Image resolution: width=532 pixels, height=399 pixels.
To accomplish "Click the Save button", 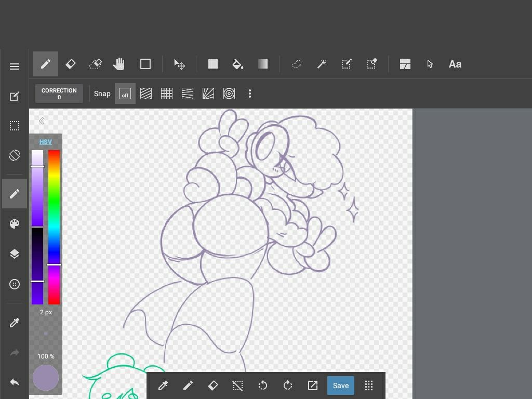I will (x=341, y=385).
